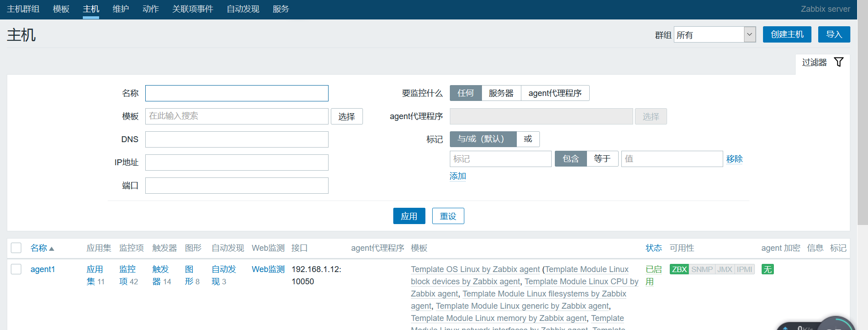This screenshot has height=330, width=868.
Task: Click the 标记 tag name field
Action: [x=501, y=159]
